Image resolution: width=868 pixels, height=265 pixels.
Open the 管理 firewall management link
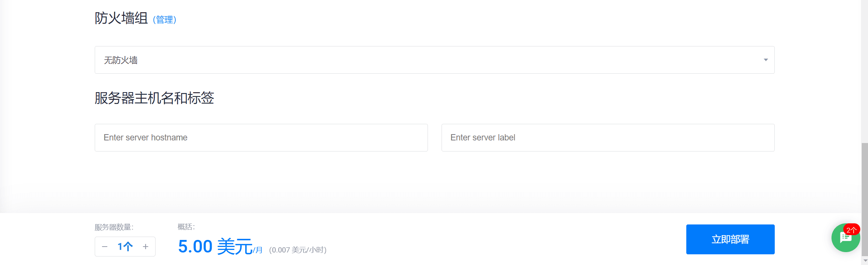point(165,20)
